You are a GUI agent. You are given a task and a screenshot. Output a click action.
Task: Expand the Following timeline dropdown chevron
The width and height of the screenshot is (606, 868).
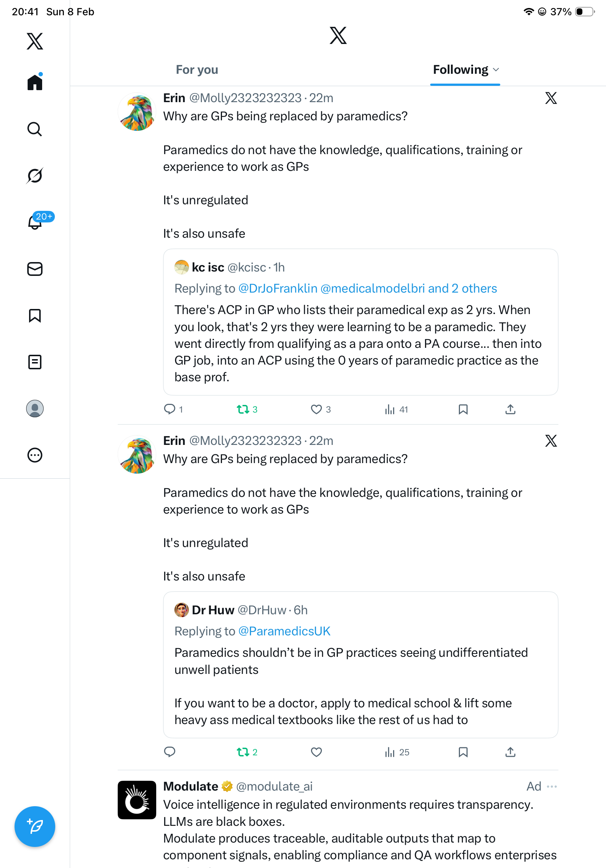[x=496, y=70]
